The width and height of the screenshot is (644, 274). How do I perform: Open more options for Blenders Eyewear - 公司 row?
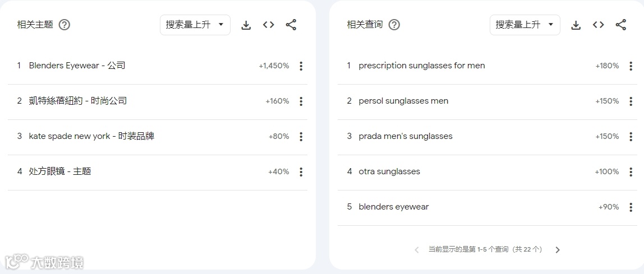[x=301, y=66]
